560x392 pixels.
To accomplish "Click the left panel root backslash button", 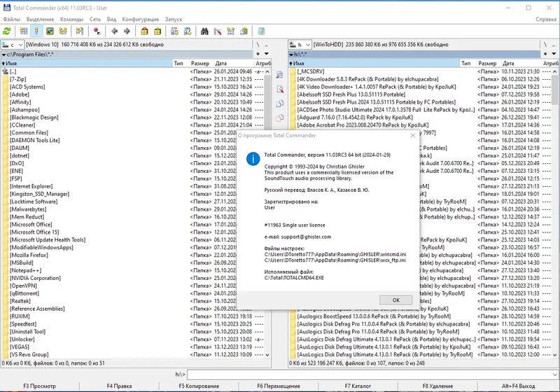I will coord(258,45).
